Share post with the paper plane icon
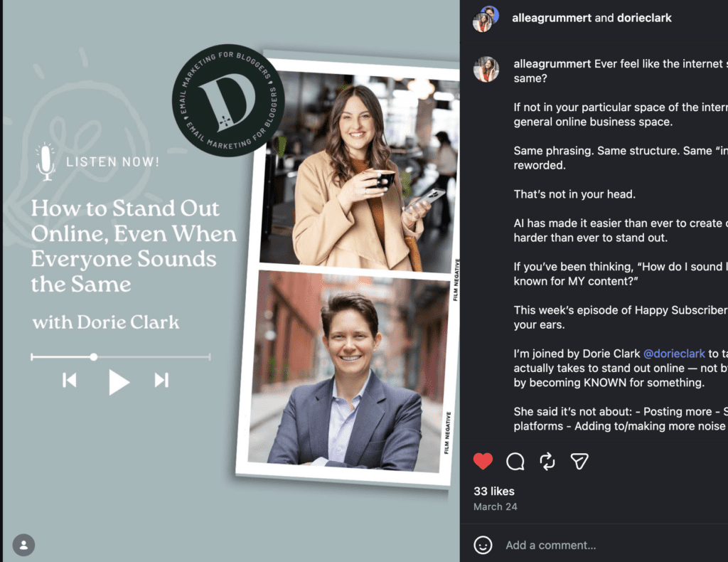Viewport: 728px width, 562px height. [x=579, y=462]
